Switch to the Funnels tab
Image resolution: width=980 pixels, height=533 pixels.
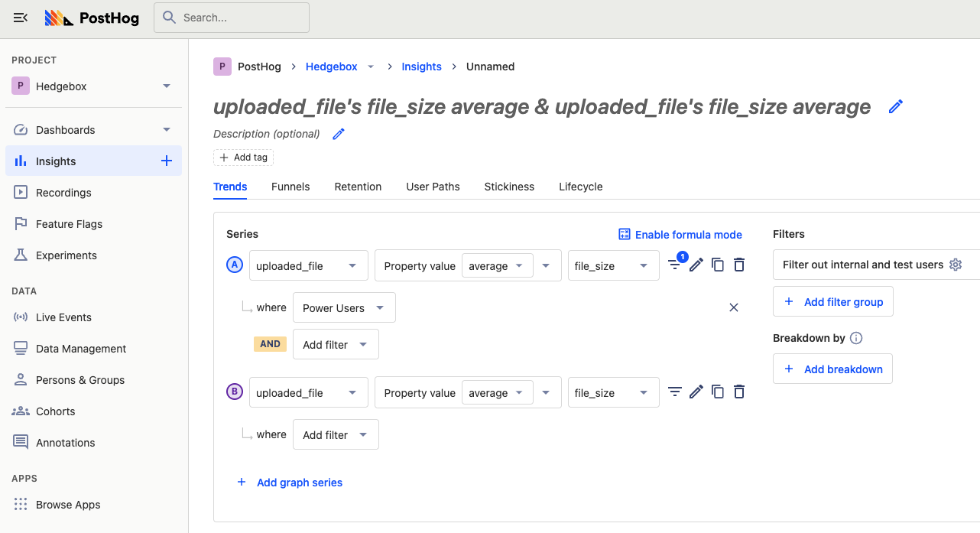click(x=290, y=187)
